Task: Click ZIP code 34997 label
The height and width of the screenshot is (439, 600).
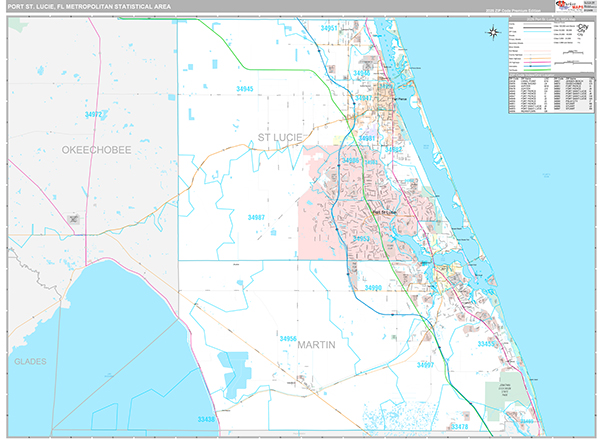Action: pos(426,365)
